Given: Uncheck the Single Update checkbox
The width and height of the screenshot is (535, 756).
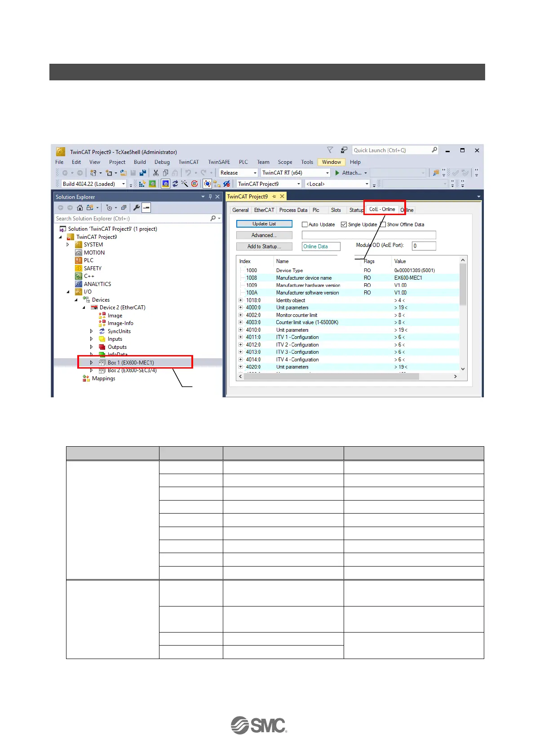Looking at the screenshot, I should 344,224.
